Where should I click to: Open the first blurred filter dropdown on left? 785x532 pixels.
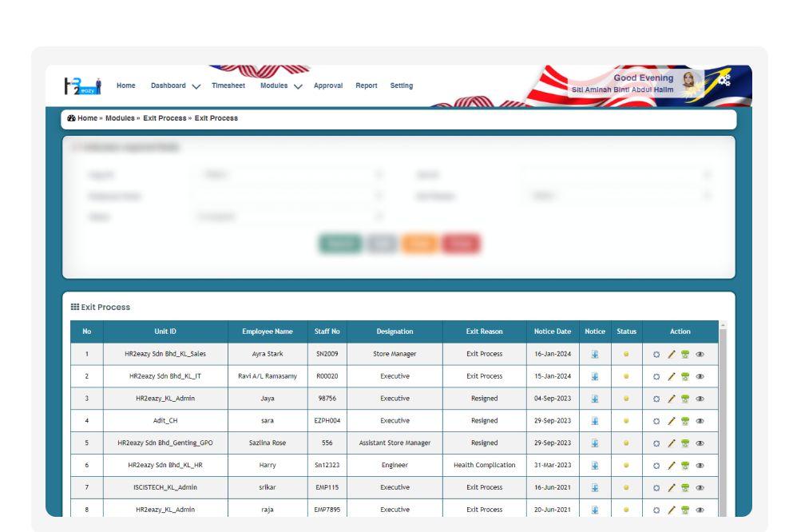(x=288, y=174)
